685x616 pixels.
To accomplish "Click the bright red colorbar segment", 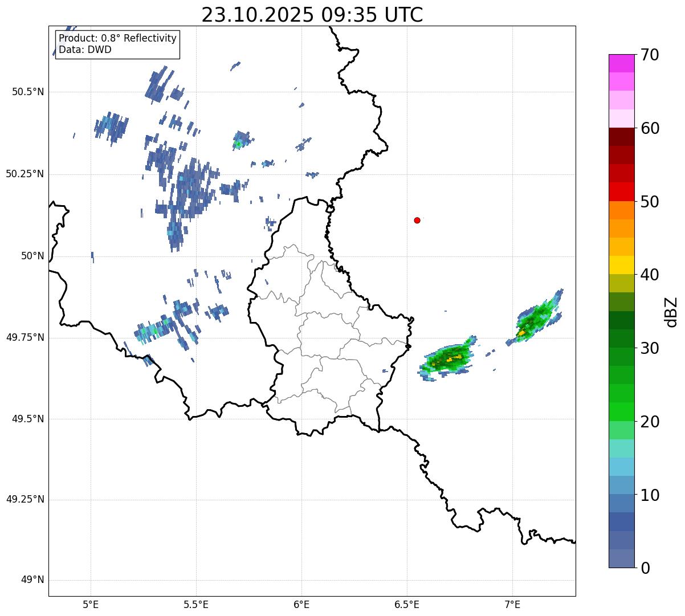I will point(621,191).
